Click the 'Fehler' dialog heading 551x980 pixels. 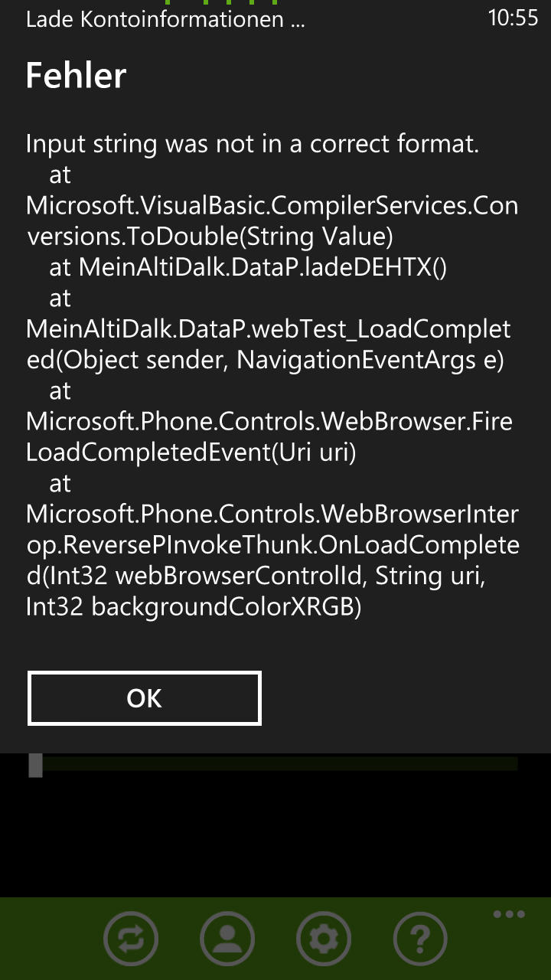[x=76, y=77]
